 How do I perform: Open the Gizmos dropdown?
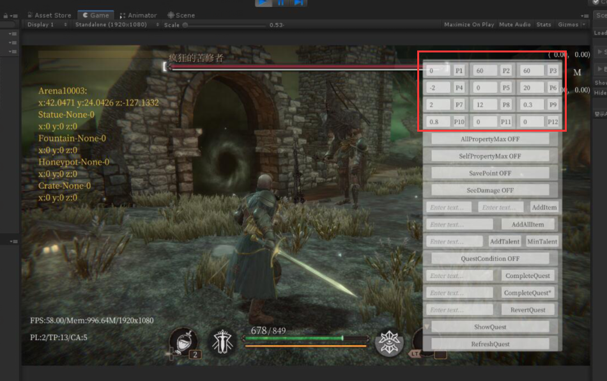coord(571,24)
